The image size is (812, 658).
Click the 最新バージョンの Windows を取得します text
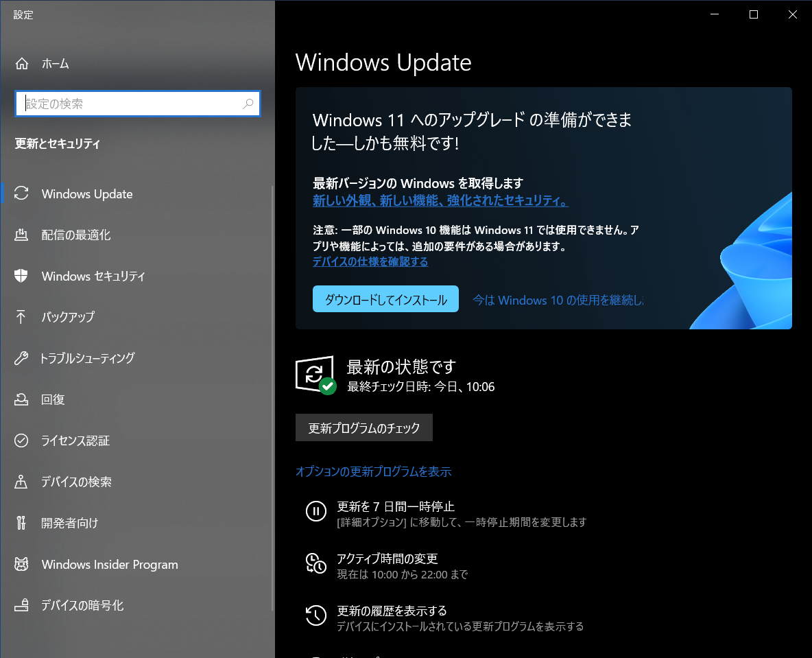(418, 183)
